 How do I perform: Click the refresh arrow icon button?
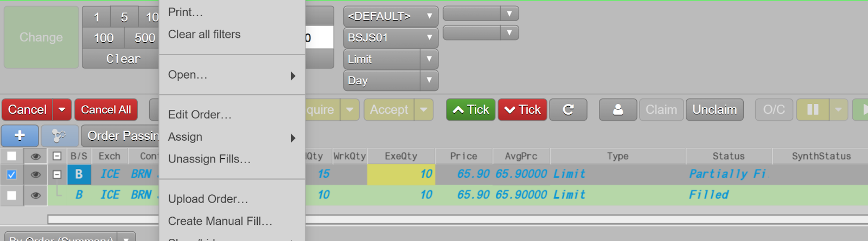click(x=568, y=110)
